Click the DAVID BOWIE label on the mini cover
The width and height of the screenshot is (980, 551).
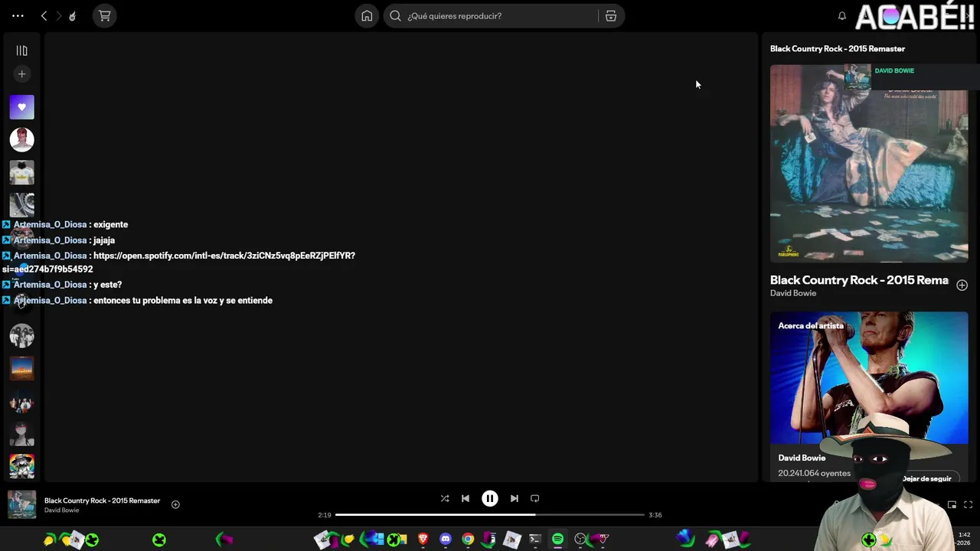coord(894,70)
